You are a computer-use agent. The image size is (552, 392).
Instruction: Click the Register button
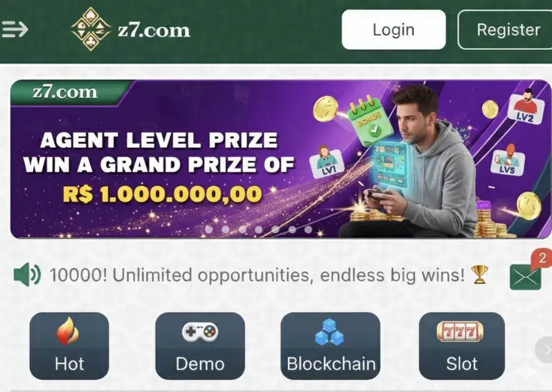click(x=507, y=29)
